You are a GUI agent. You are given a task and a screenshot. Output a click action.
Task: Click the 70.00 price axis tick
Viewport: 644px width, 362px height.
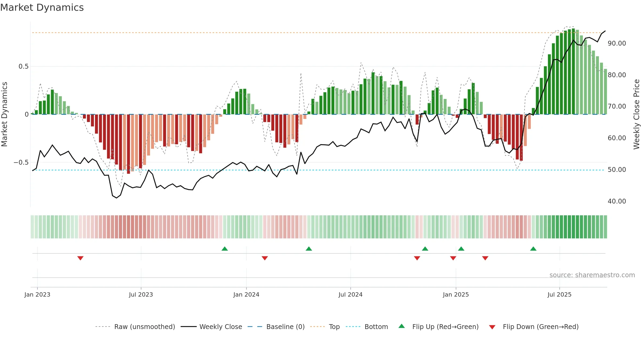[617, 106]
